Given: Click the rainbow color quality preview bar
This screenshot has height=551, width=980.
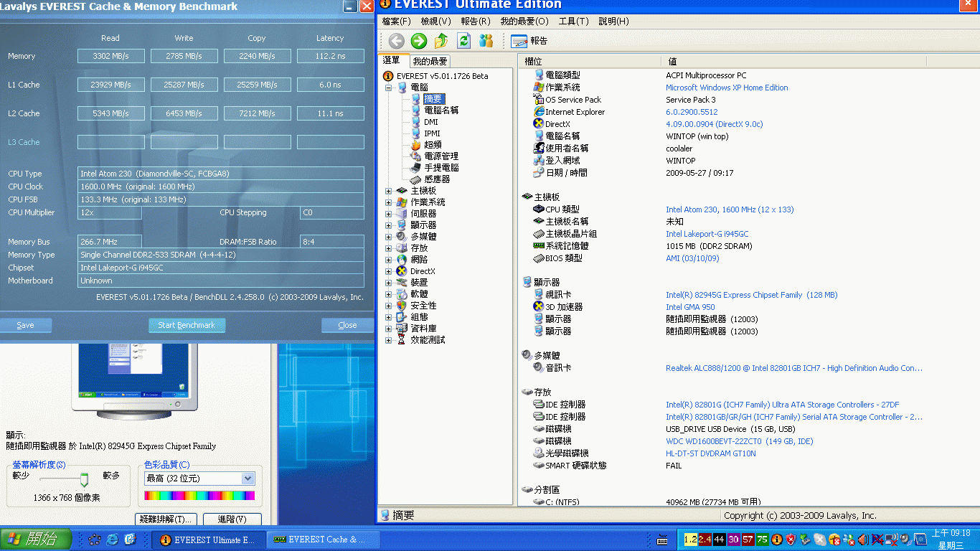Looking at the screenshot, I should [199, 495].
